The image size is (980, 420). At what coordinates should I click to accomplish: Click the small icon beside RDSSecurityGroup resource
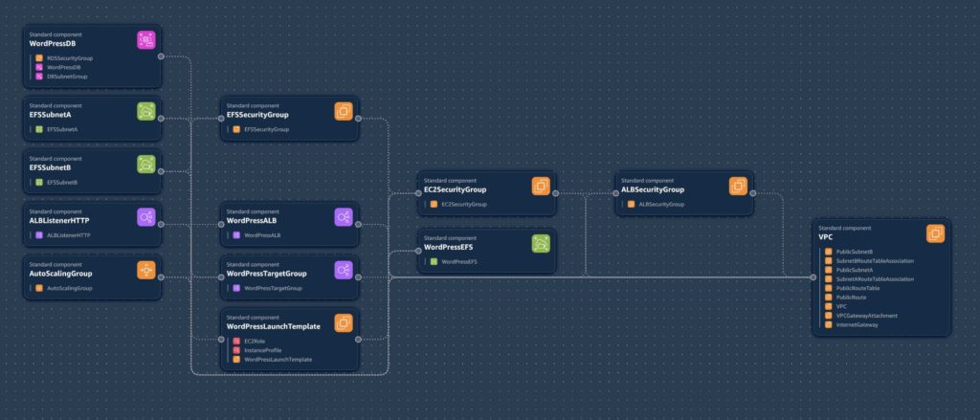tap(38, 58)
